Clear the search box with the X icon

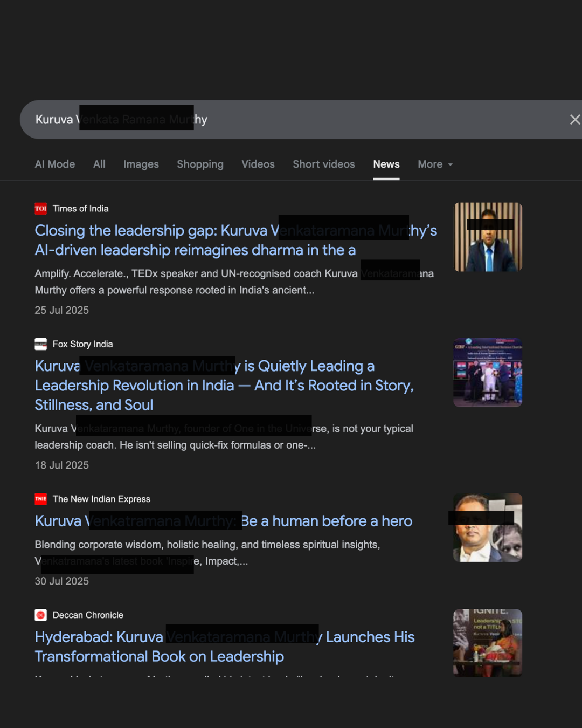pos(574,120)
